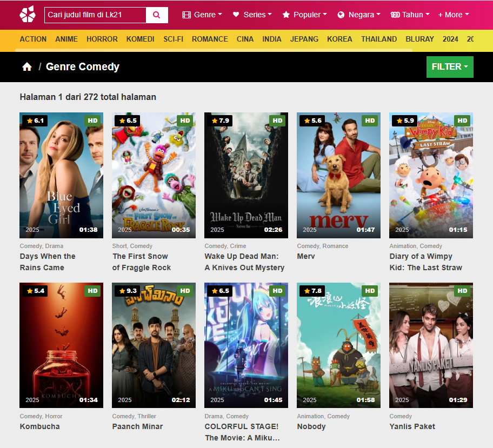Go to BLURAY category
Image resolution: width=493 pixels, height=448 pixels.
[419, 39]
